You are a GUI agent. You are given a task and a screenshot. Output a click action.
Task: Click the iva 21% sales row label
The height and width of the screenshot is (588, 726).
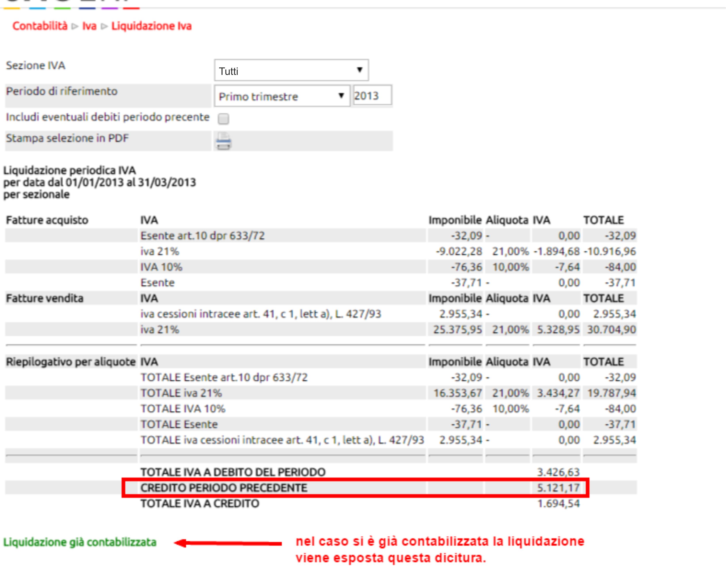(160, 330)
